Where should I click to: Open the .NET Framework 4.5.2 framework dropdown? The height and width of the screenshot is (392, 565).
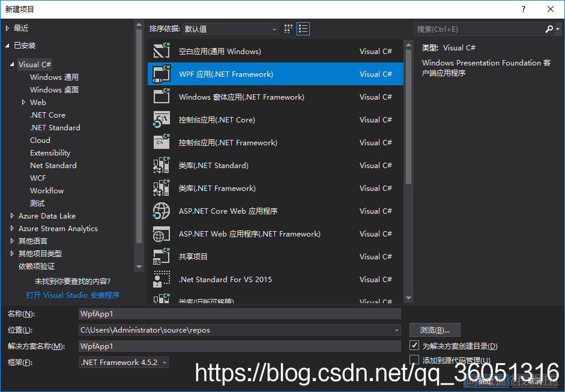click(x=124, y=362)
